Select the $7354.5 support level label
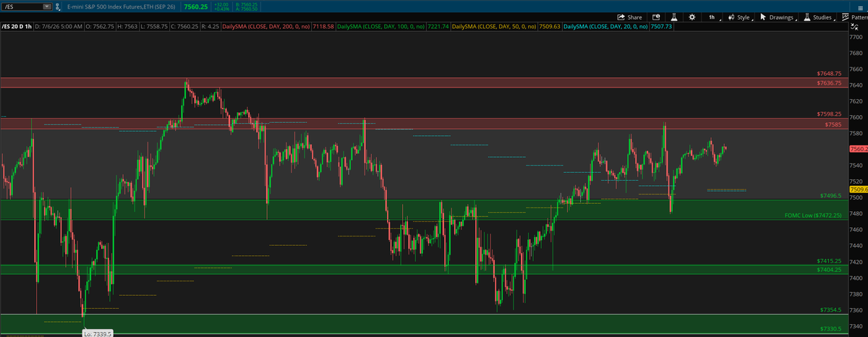Viewport: 868px width, 337px height. click(x=830, y=310)
